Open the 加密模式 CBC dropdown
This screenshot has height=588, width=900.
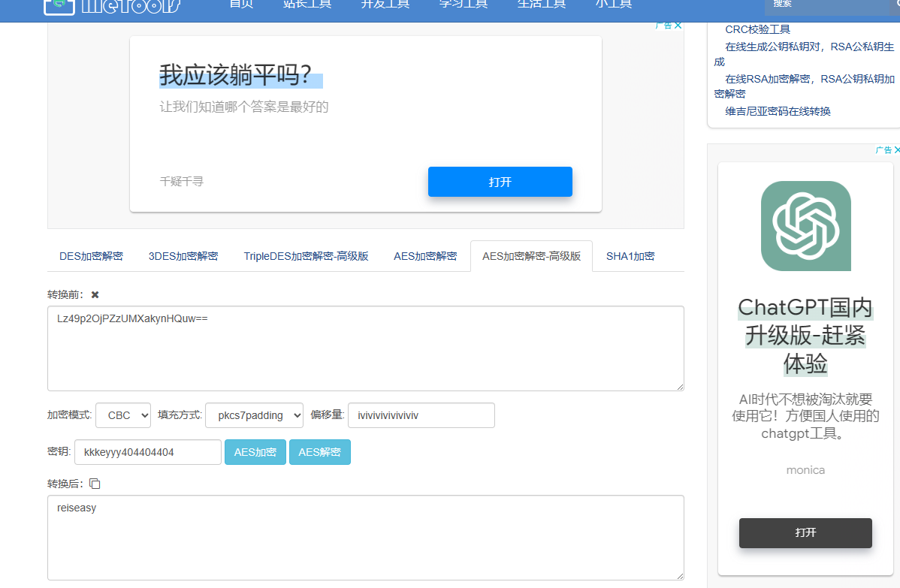coord(123,415)
